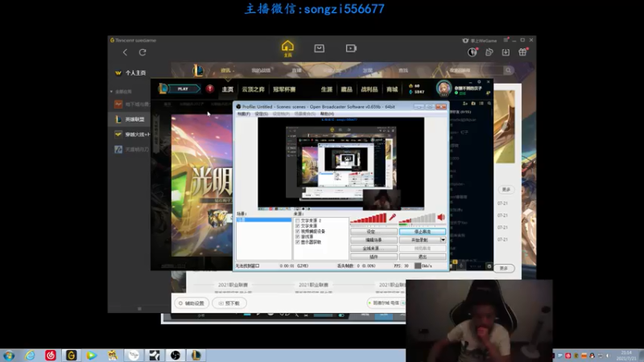Enable the 文字来源 2 source checkbox

(297, 220)
